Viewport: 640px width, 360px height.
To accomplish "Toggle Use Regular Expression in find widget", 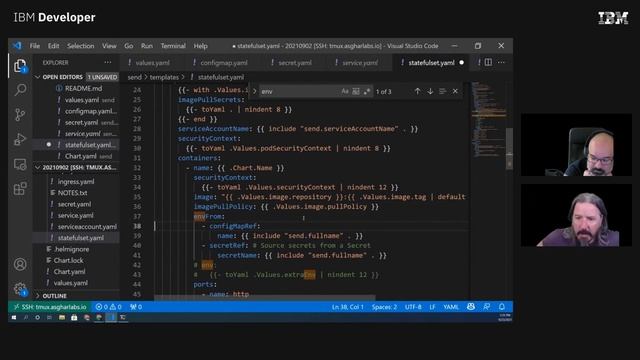I will (x=367, y=91).
